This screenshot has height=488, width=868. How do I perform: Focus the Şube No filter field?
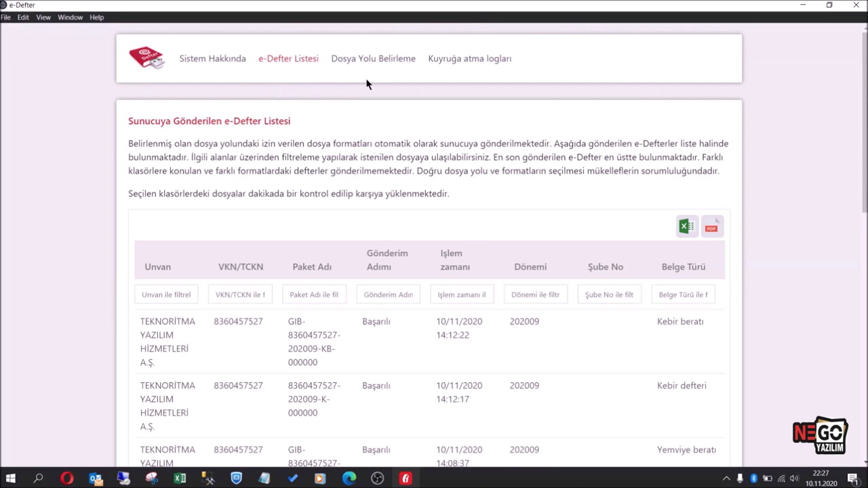(610, 294)
